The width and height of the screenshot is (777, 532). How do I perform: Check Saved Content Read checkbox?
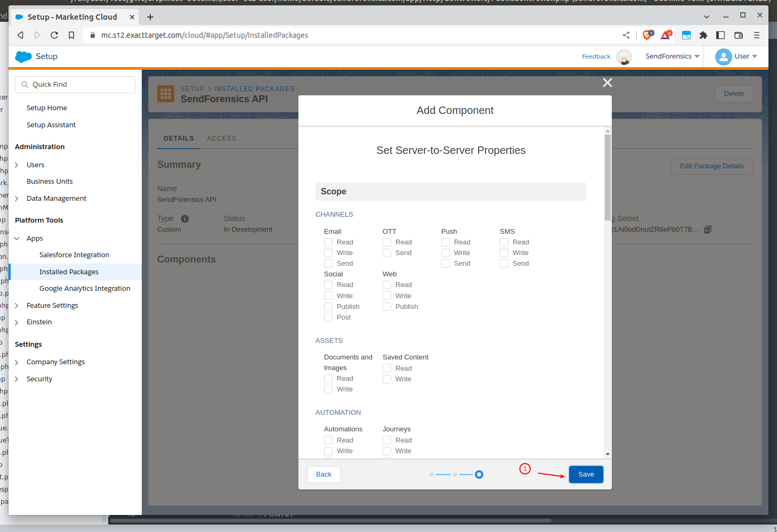click(387, 369)
